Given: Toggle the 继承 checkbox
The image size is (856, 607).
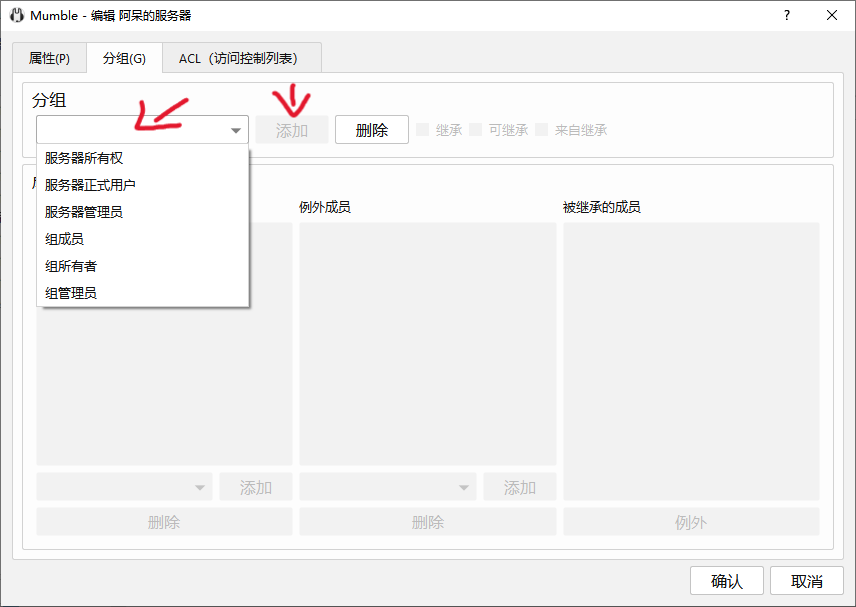Looking at the screenshot, I should point(423,130).
